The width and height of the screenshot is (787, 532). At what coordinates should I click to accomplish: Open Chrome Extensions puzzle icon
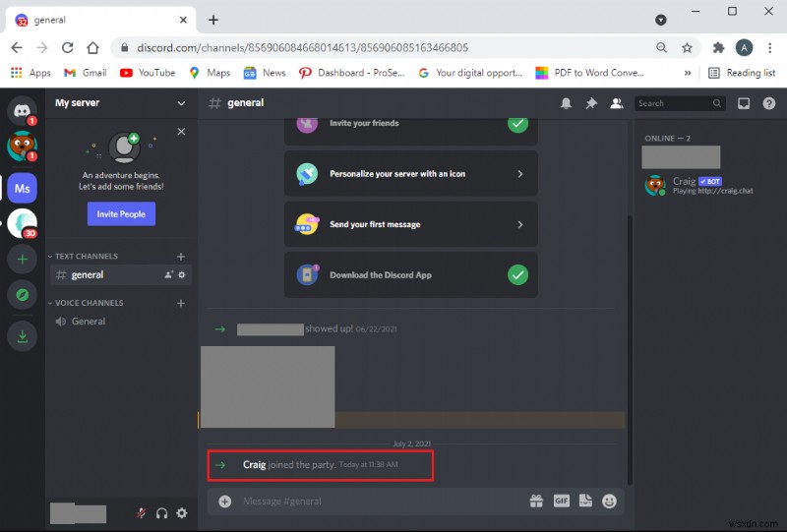719,47
